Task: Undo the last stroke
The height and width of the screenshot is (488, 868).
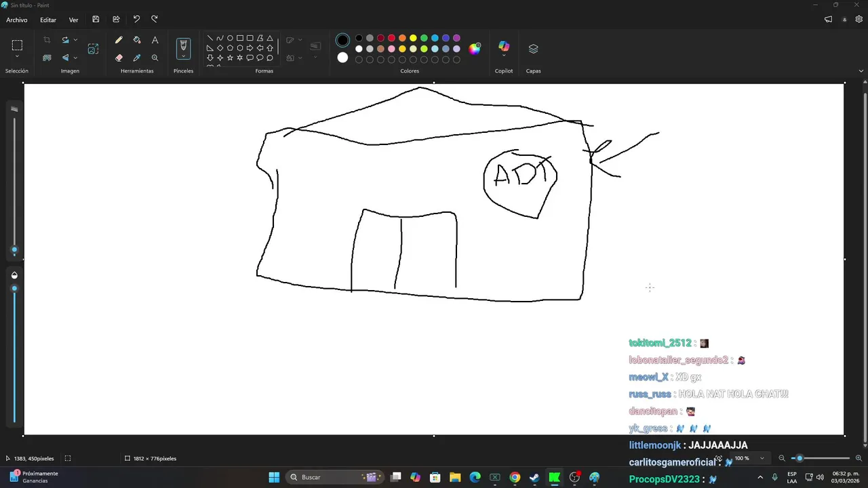Action: pos(136,20)
